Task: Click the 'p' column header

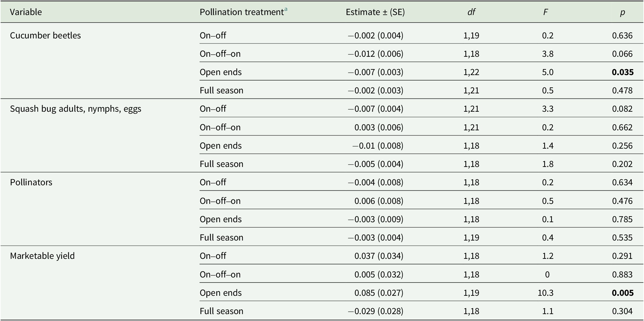Action: (x=622, y=12)
